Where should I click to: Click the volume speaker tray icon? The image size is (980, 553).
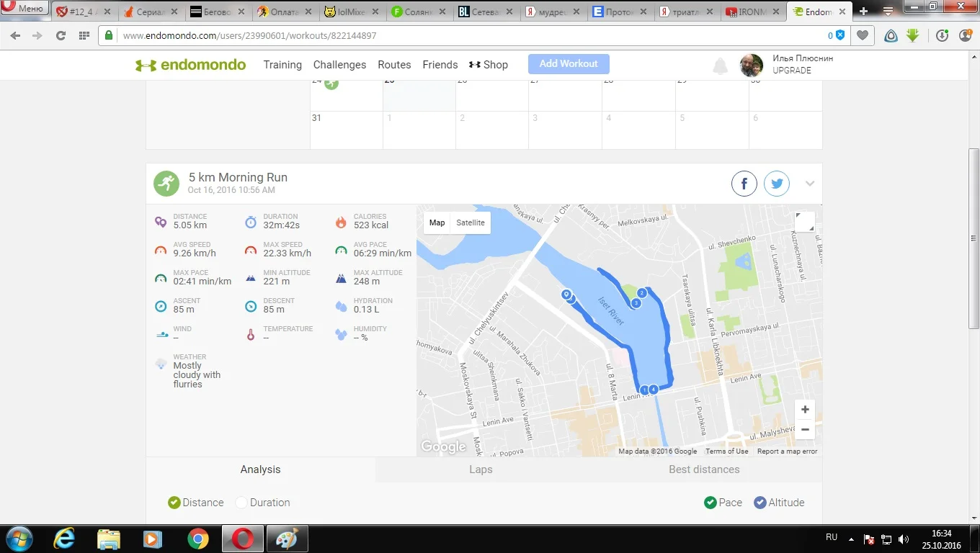[904, 539]
